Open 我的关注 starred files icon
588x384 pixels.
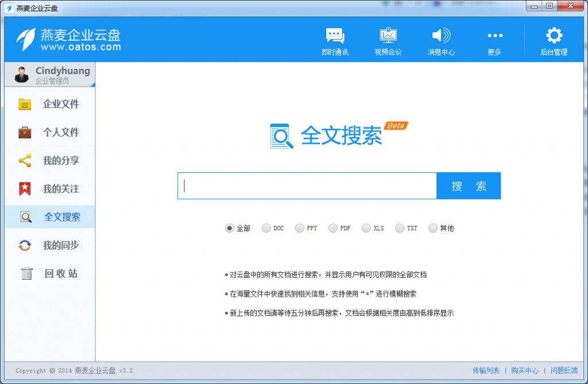point(26,189)
